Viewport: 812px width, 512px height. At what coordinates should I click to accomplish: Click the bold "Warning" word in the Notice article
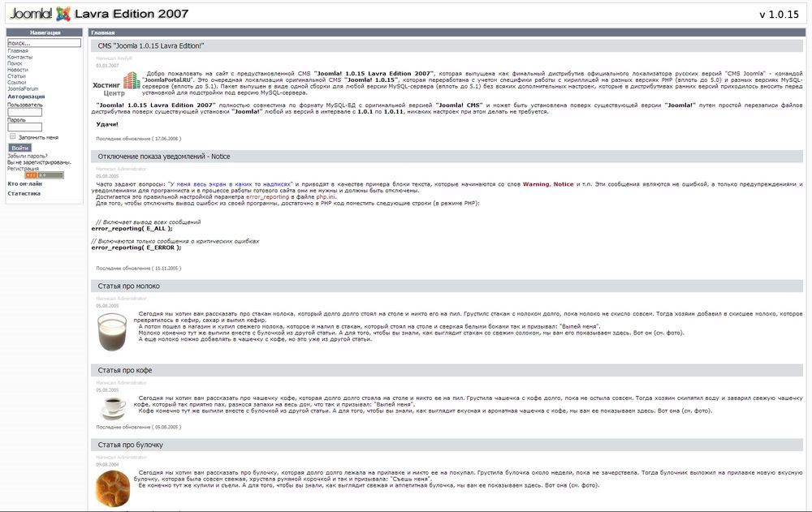[536, 184]
